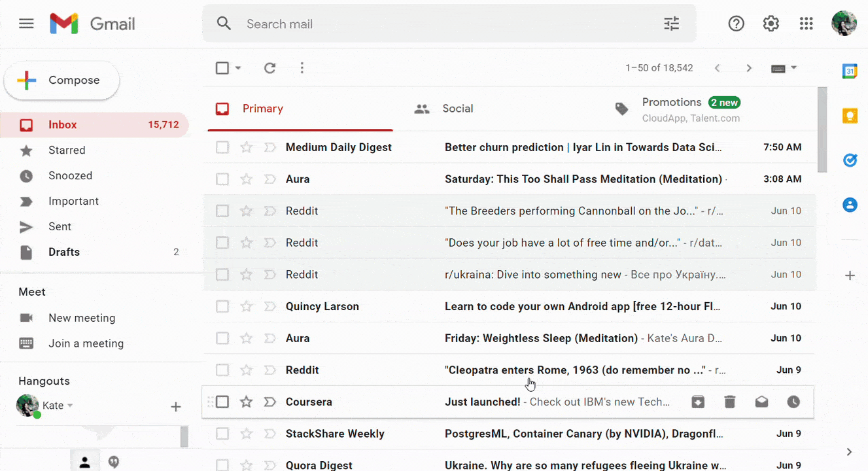Open the select-all dropdown arrow

[x=238, y=68]
